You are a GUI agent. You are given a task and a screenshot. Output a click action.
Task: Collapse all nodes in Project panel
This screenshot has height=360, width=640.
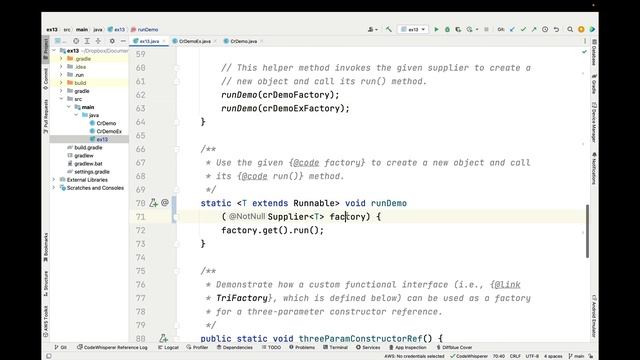98,41
